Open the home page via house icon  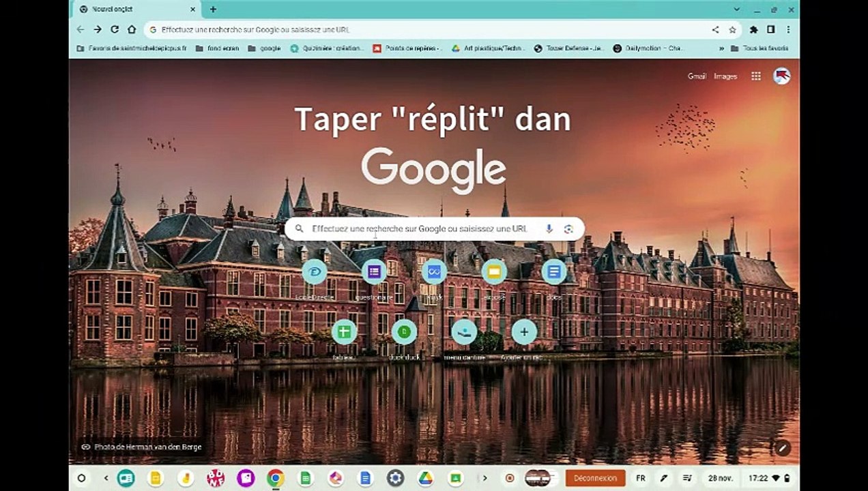click(x=132, y=29)
